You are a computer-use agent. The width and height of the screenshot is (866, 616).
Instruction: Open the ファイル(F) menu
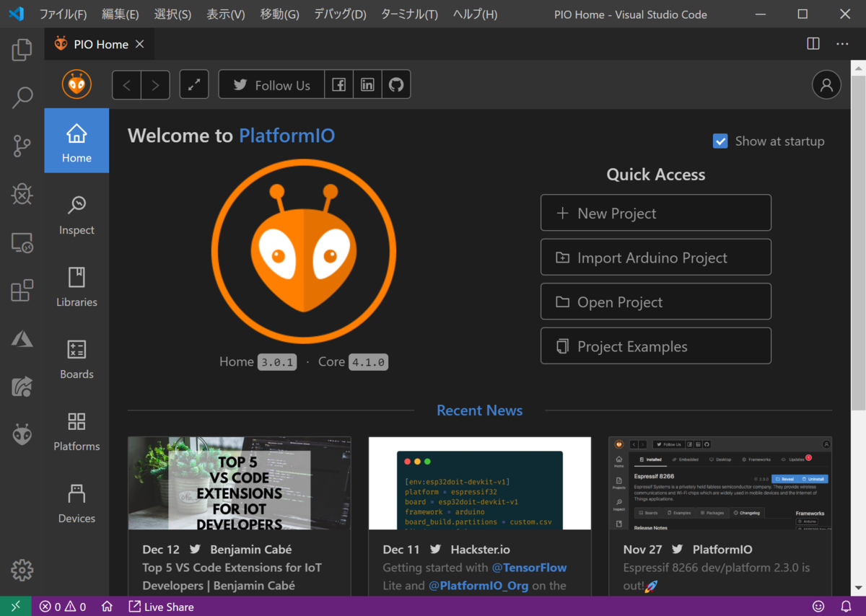click(63, 14)
